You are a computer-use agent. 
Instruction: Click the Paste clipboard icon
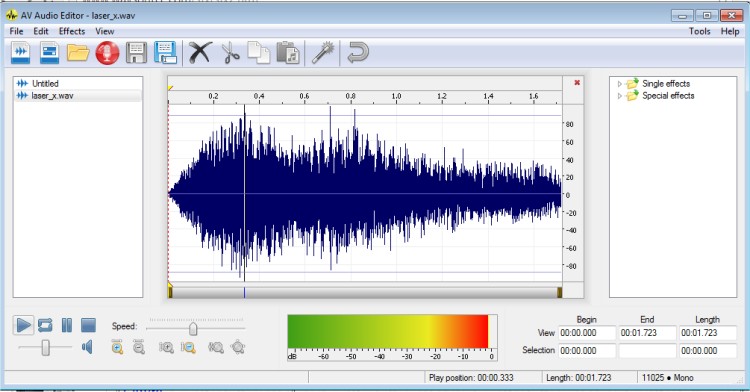pos(288,53)
